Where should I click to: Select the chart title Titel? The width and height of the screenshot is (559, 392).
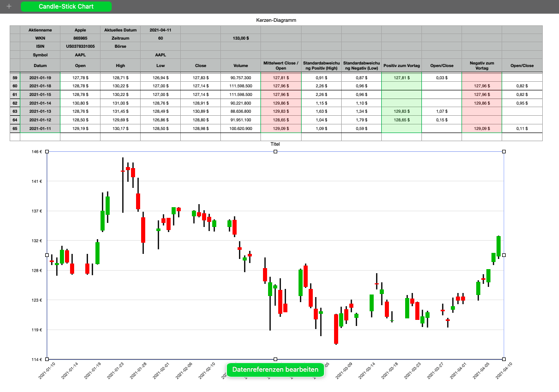point(275,144)
